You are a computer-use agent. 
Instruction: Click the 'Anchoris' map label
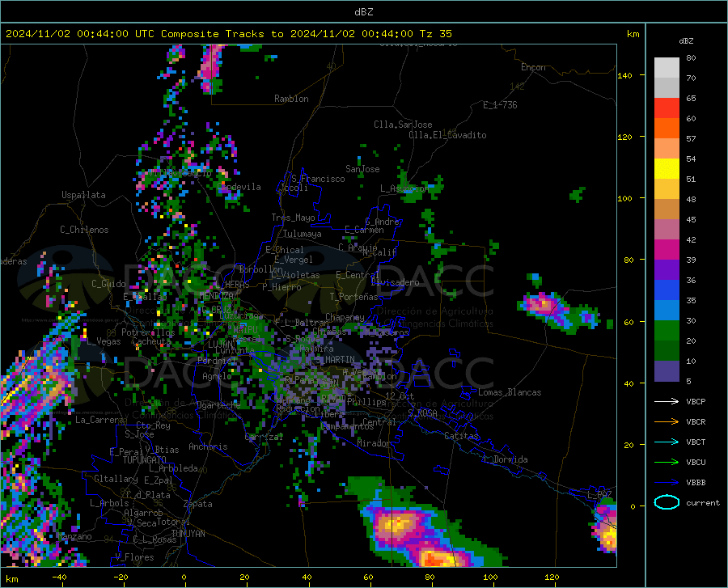[208, 446]
